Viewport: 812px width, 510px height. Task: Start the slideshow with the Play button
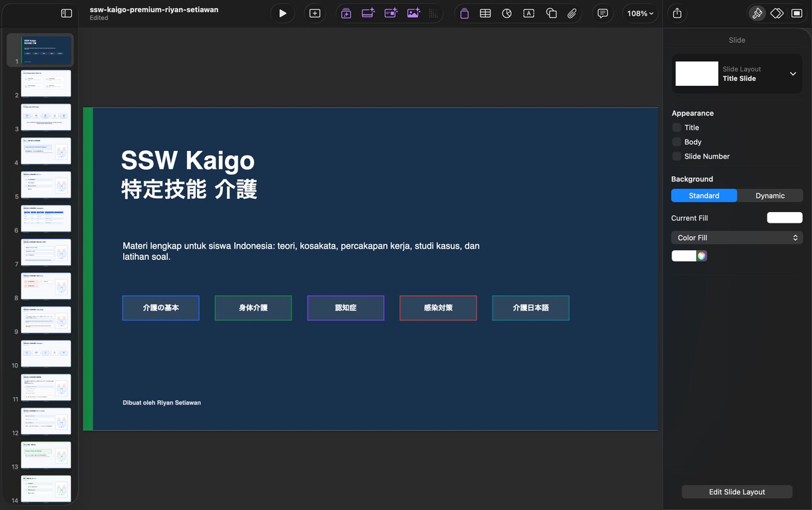coord(283,13)
